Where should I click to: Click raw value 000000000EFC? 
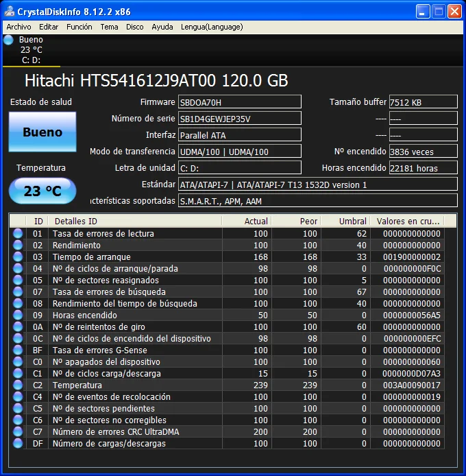point(412,338)
